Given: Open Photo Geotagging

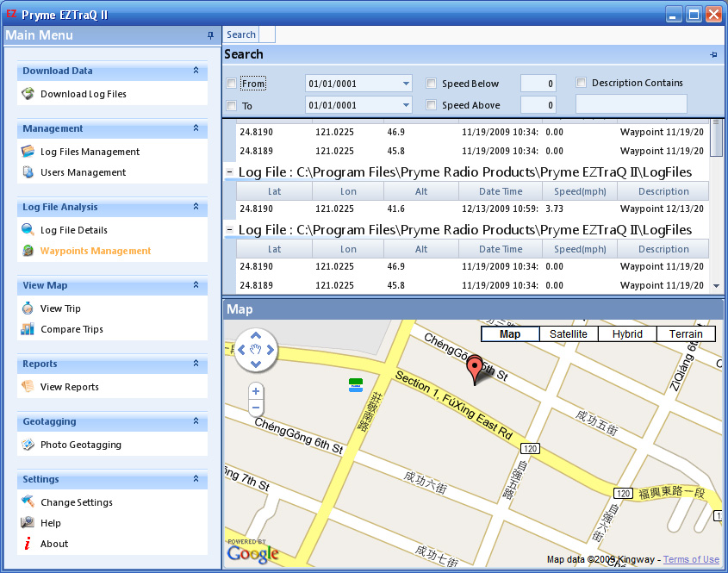Looking at the screenshot, I should point(81,445).
